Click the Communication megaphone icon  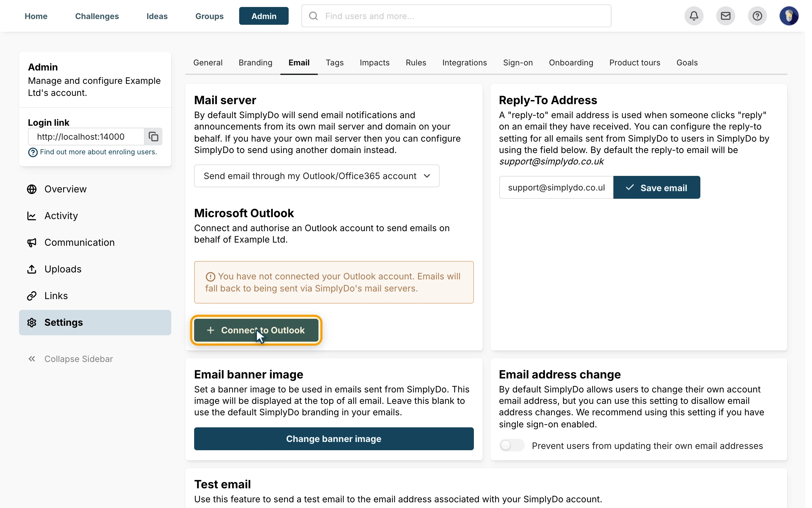pyautogui.click(x=32, y=243)
